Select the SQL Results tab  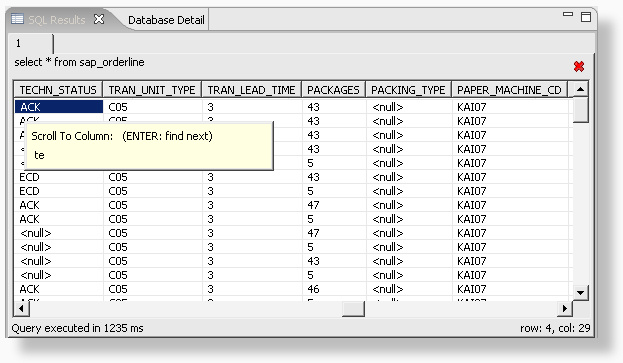click(x=57, y=20)
